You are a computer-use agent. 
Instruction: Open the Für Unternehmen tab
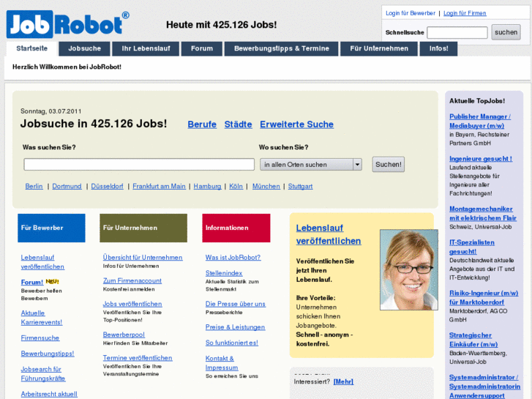[379, 48]
